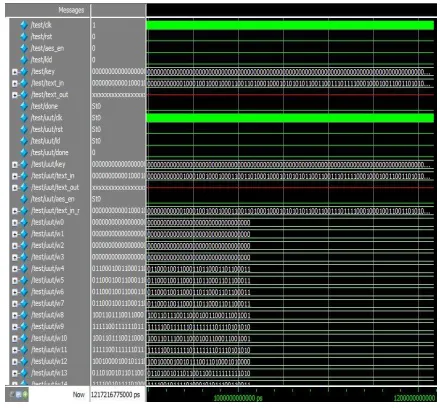440x408 pixels.
Task: Click the diamond icon of /test/done
Action: [x=24, y=106]
